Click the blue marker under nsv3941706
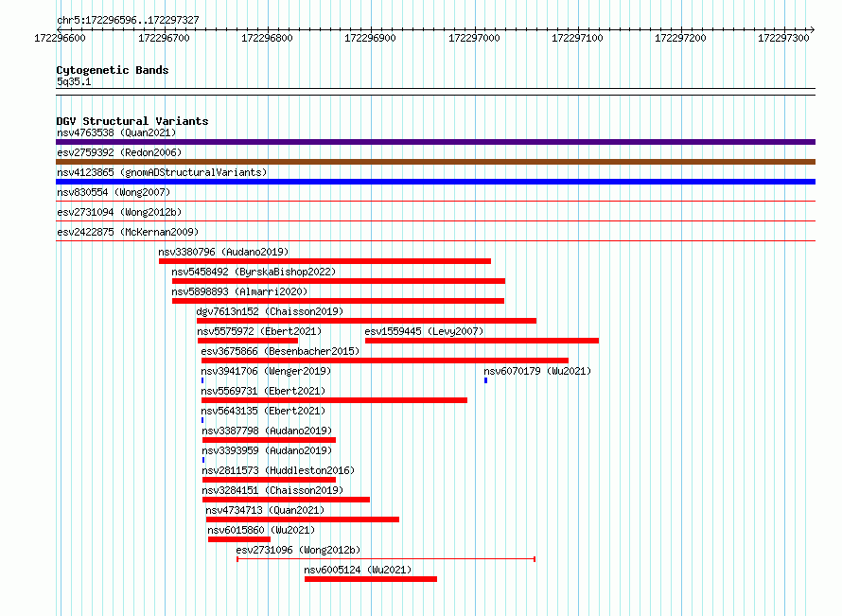The image size is (842, 616). (x=202, y=380)
